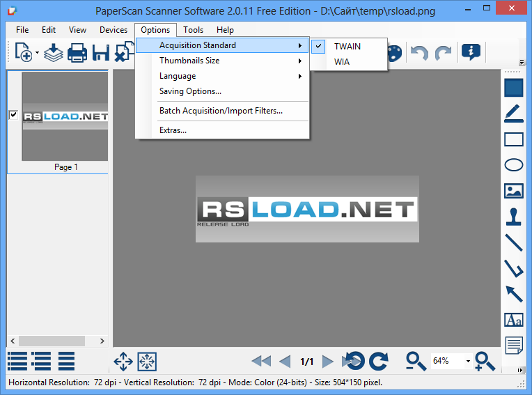Open the Tools menu
532x395 pixels.
point(193,30)
